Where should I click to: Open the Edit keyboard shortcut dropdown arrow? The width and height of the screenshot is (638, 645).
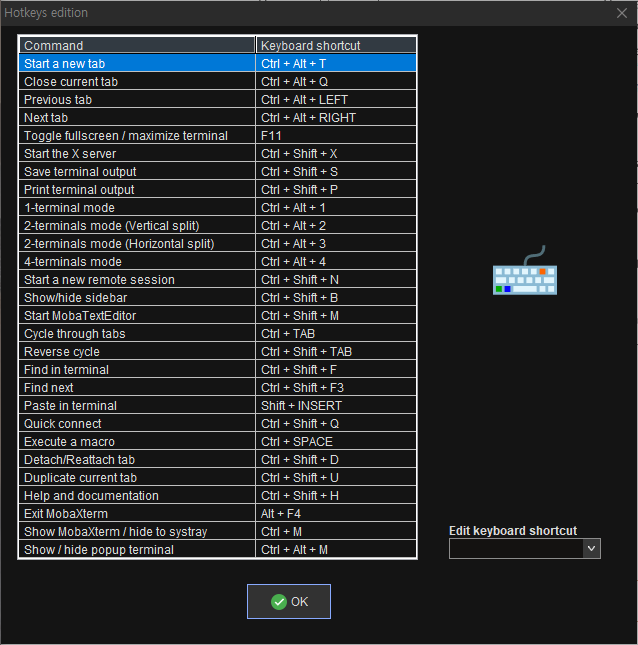(592, 548)
